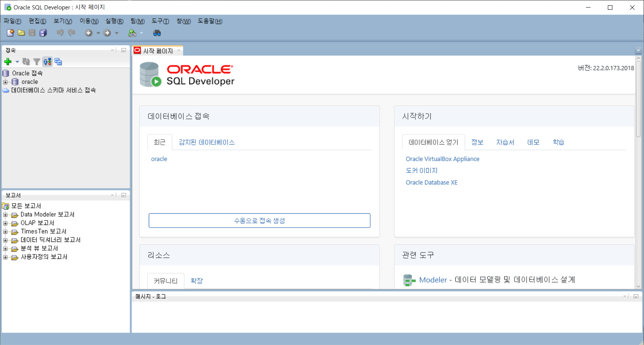This screenshot has height=345, width=644.
Task: Click the Save disk icon
Action: [32, 33]
